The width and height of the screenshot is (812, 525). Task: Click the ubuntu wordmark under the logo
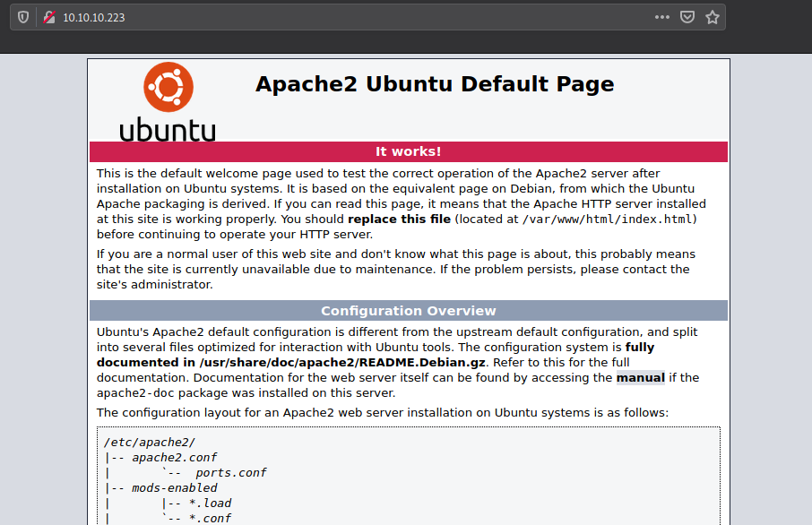(x=168, y=129)
